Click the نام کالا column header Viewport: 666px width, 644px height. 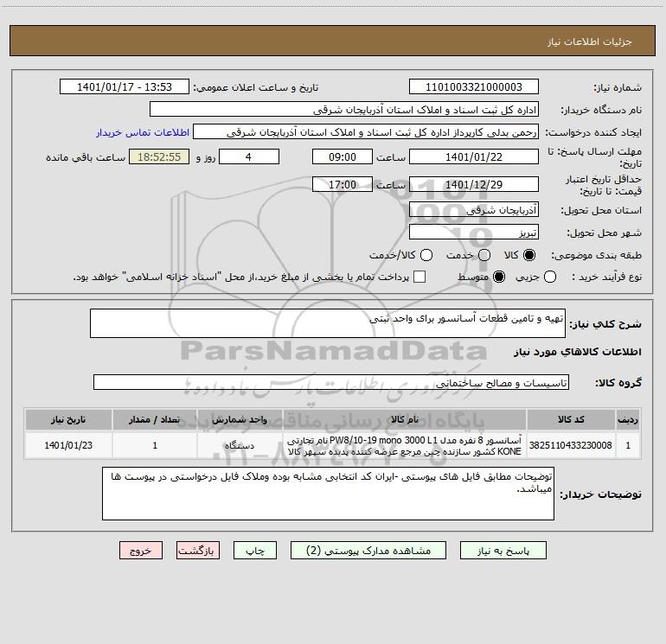click(x=405, y=419)
